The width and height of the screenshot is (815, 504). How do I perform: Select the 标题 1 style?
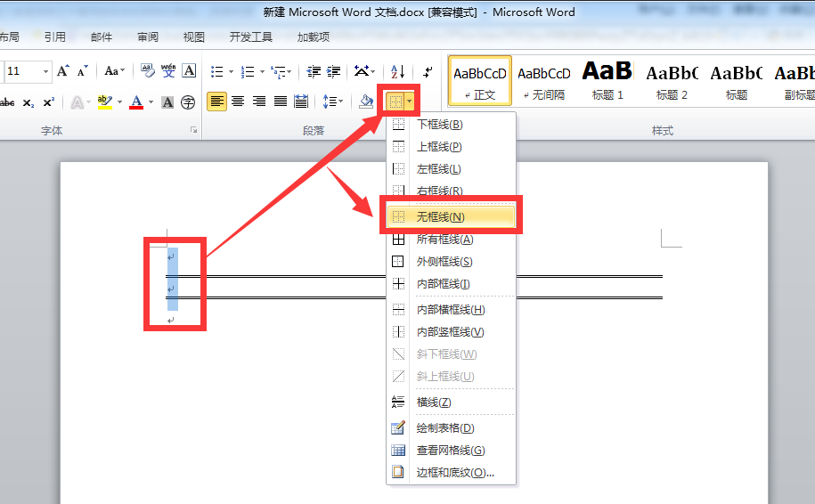pyautogui.click(x=607, y=81)
